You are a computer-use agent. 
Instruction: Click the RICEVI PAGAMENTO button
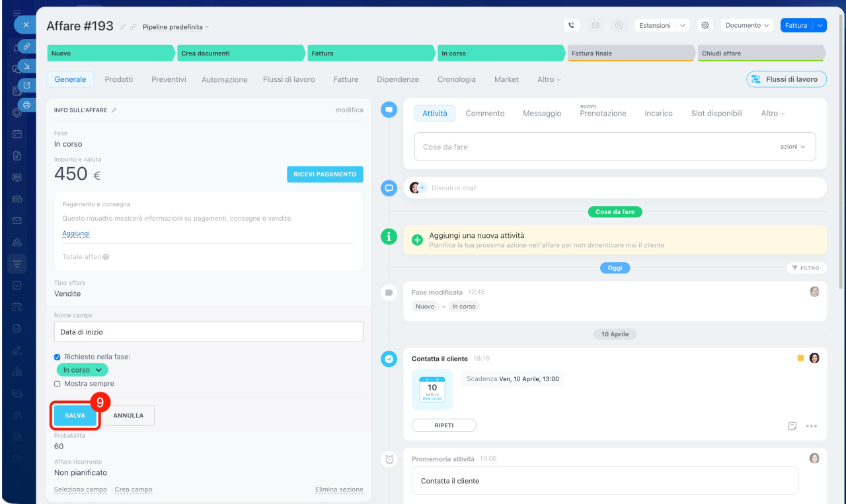pyautogui.click(x=325, y=174)
